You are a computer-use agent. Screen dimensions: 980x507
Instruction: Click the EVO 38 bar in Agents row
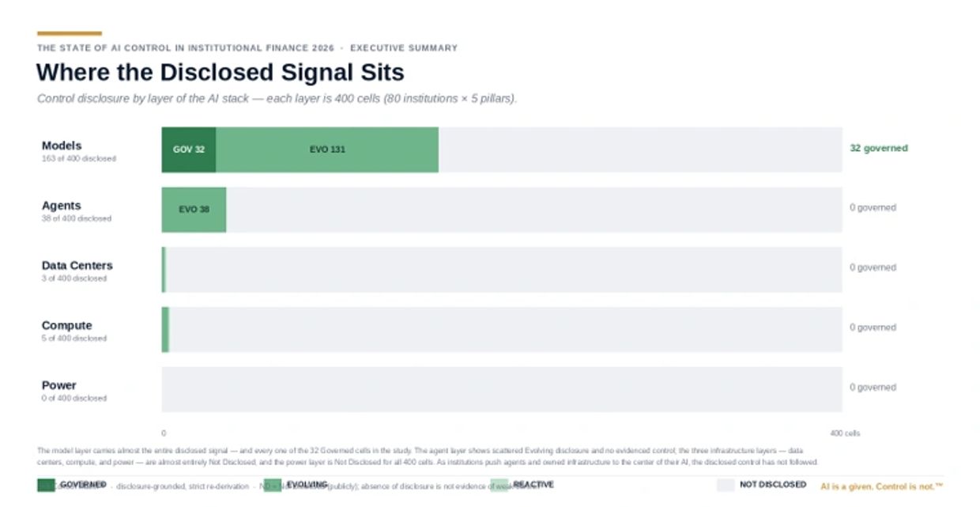coord(194,210)
